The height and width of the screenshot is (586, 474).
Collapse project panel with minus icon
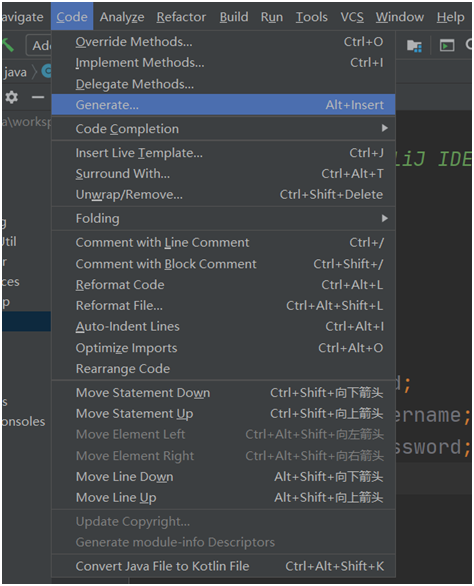[x=38, y=98]
